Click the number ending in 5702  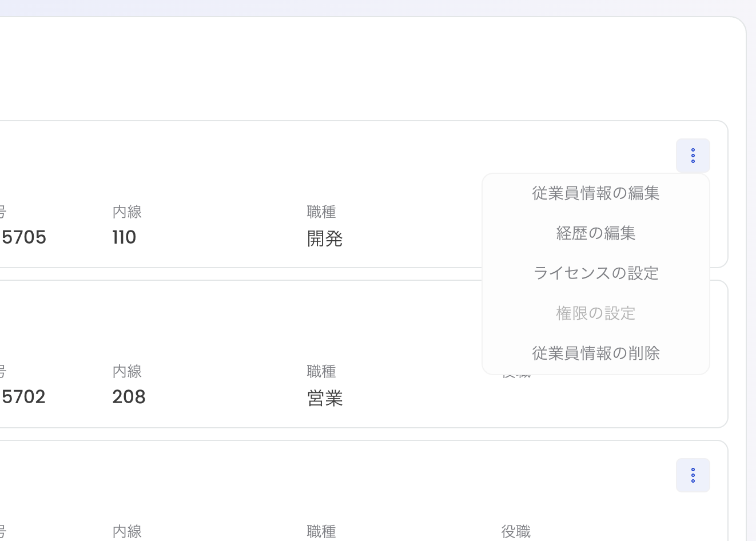pyautogui.click(x=23, y=396)
